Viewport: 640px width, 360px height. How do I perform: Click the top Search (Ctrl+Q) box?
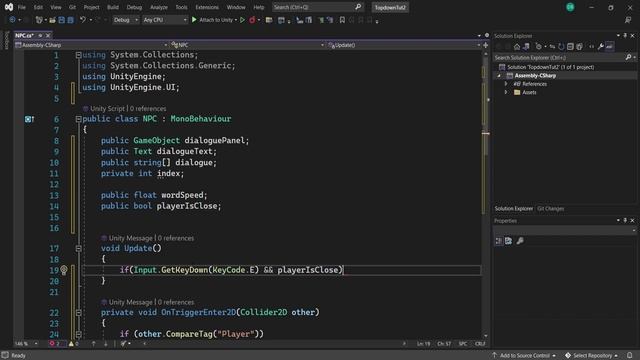tap(317, 7)
